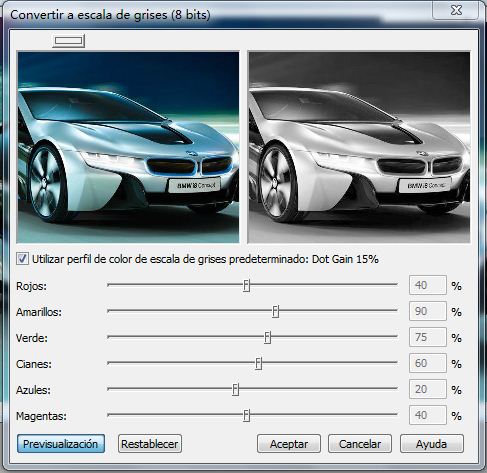Click the Rojos slider handle
The image size is (487, 473).
[x=246, y=285]
